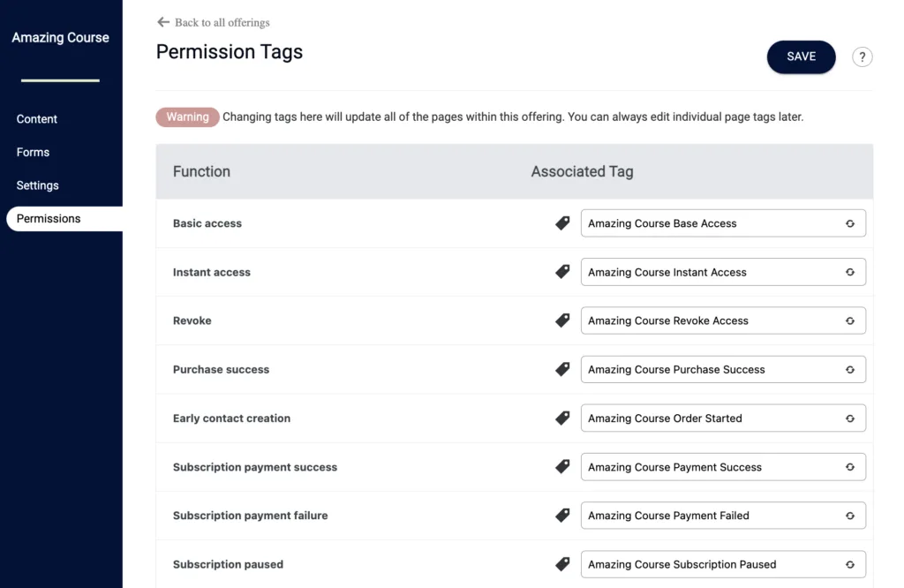
Task: Click the Revoke function label
Action: pyautogui.click(x=192, y=320)
